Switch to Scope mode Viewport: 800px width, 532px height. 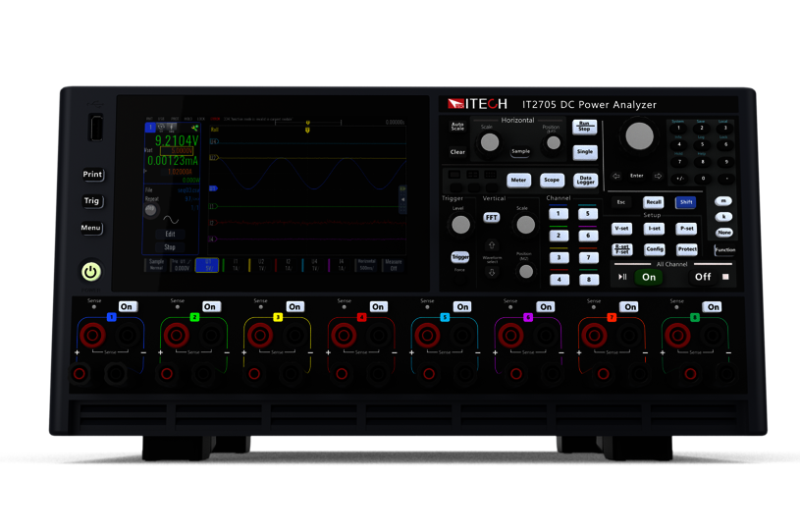click(x=552, y=181)
